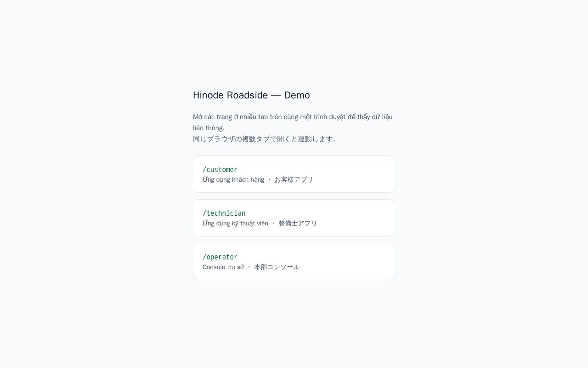Click the dot separator in the customer card
Viewport: 588px width, 368px height.
[x=270, y=180]
